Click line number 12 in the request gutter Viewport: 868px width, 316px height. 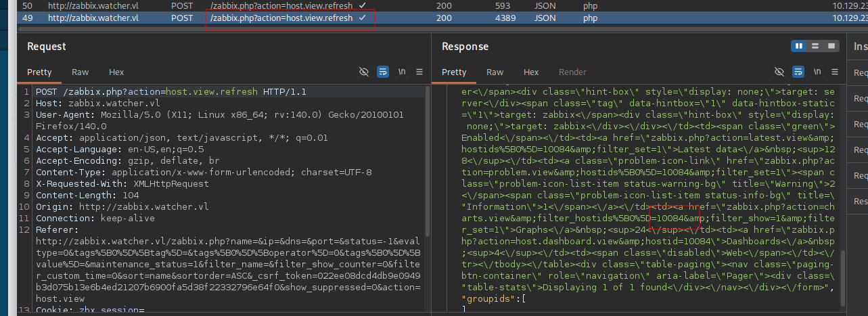[24, 229]
